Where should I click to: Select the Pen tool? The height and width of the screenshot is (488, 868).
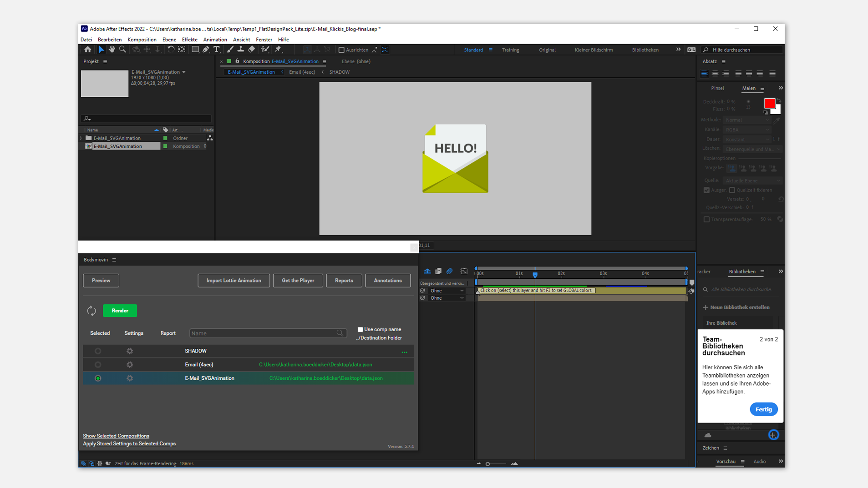click(x=206, y=50)
